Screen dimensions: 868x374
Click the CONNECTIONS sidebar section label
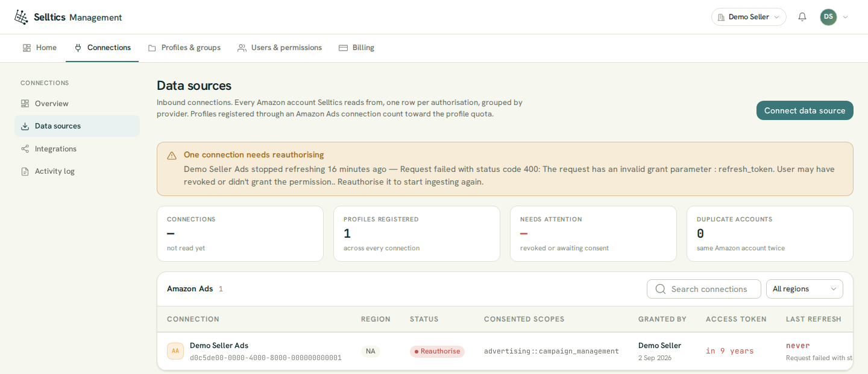click(45, 83)
